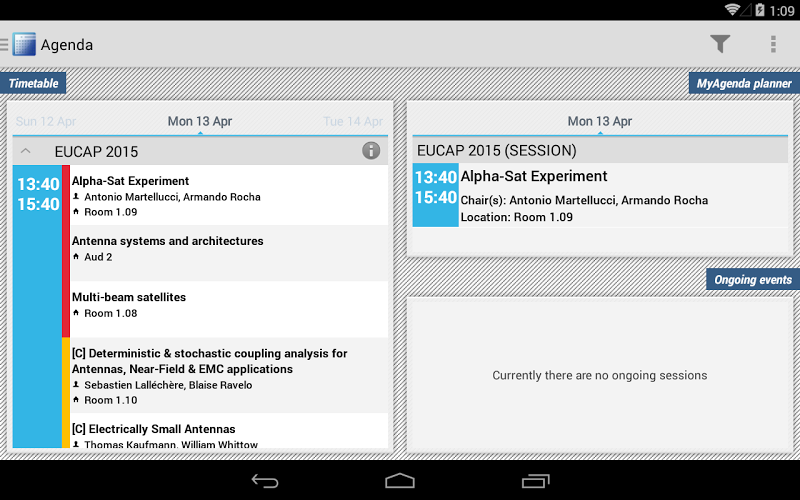Open Multi-beam satellites session
800x500 pixels.
[229, 309]
